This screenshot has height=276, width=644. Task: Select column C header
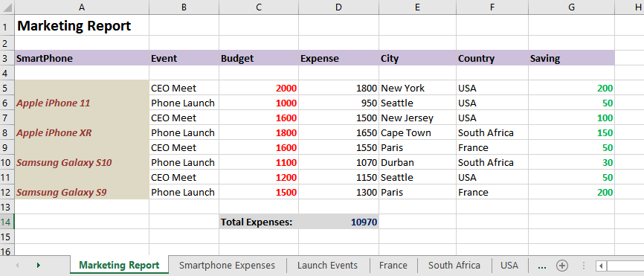pos(259,7)
